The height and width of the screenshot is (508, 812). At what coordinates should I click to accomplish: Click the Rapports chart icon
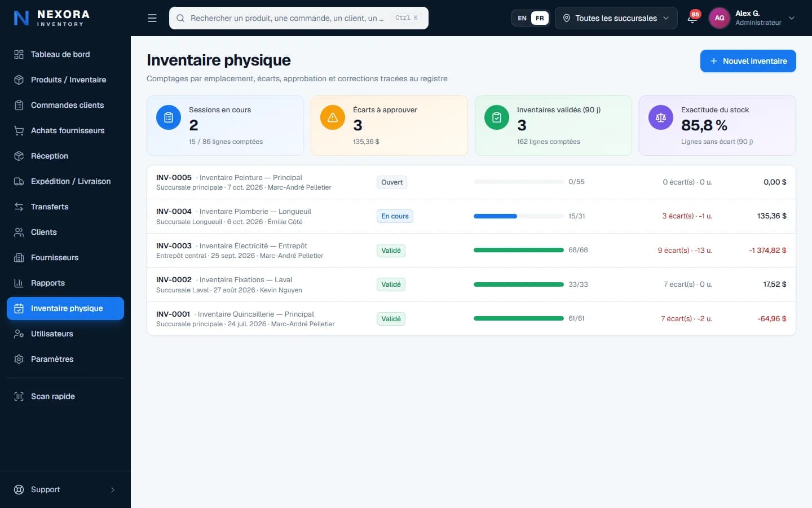pos(19,283)
